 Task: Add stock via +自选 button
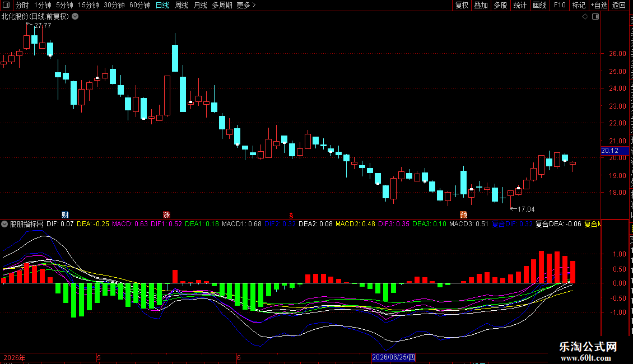tap(599, 5)
